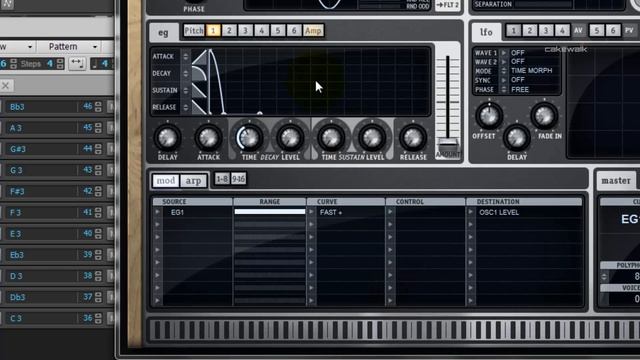
Task: Select EG tab number 1
Action: pos(213,31)
